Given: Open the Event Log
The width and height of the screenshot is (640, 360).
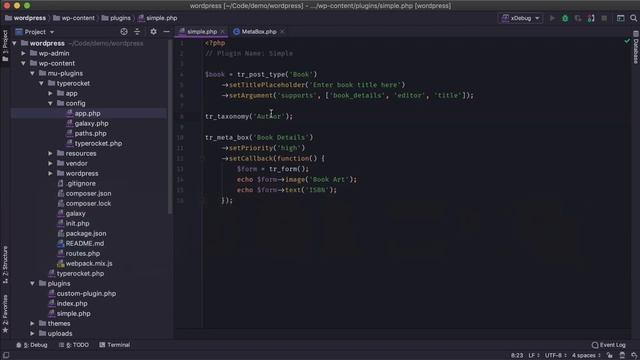Looking at the screenshot, I should pyautogui.click(x=609, y=345).
